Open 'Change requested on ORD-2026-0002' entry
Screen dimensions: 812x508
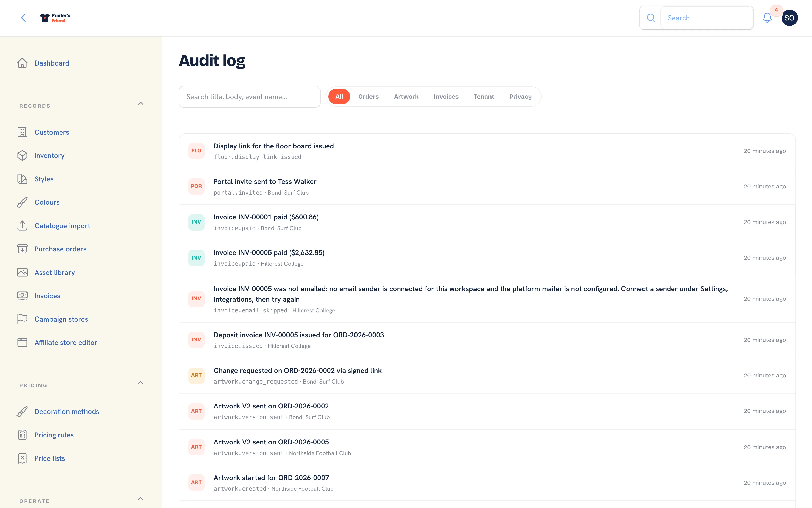point(487,376)
